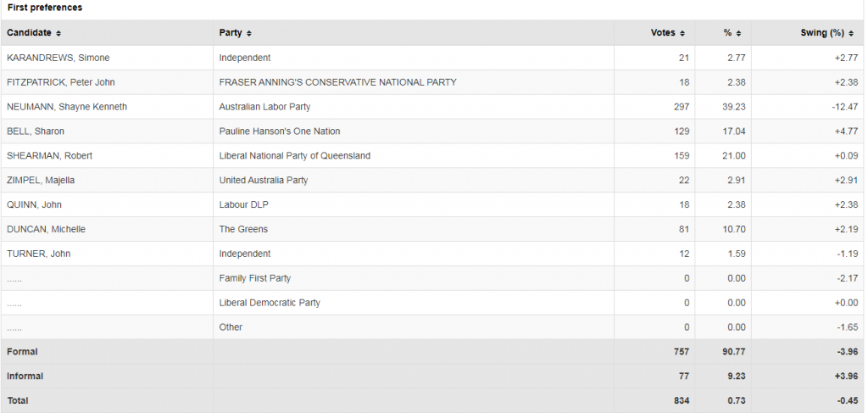Select FITZPATRICK, Peter John candidate cell
The image size is (868, 419).
[60, 82]
